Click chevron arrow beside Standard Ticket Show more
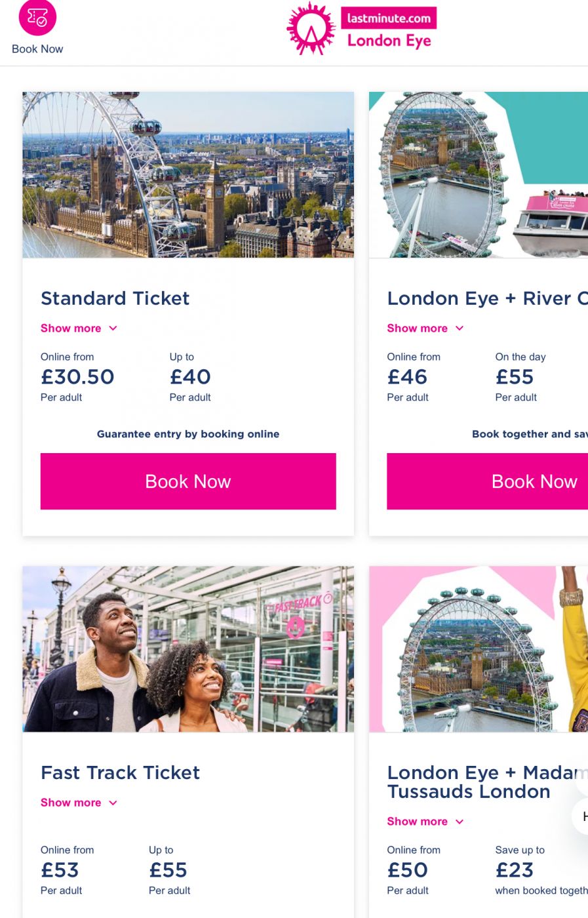Image resolution: width=588 pixels, height=918 pixels. tap(113, 329)
